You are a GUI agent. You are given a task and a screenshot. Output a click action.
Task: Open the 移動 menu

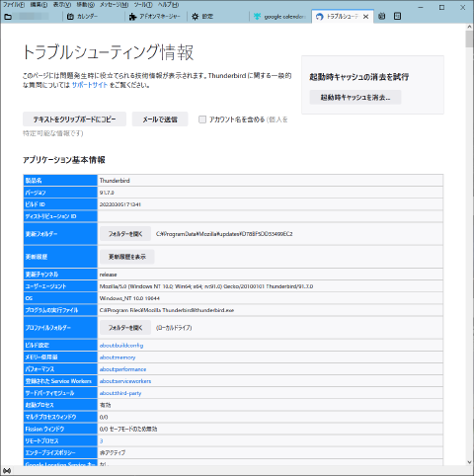(86, 5)
